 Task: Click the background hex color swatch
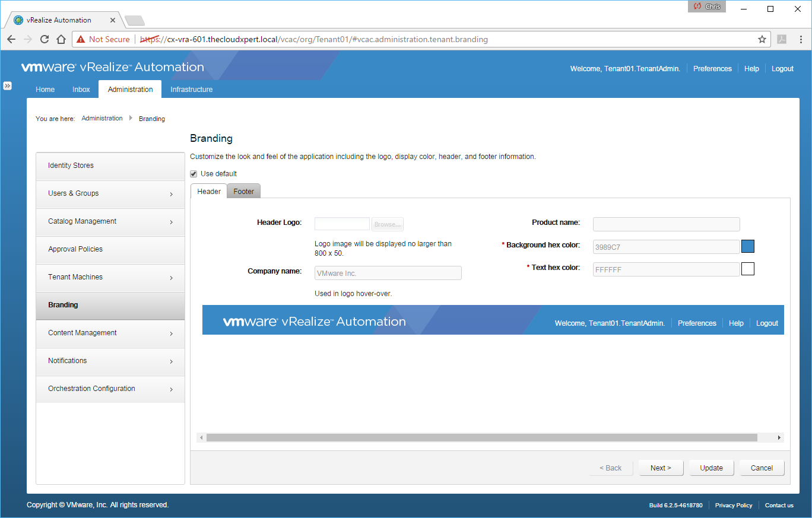(748, 246)
